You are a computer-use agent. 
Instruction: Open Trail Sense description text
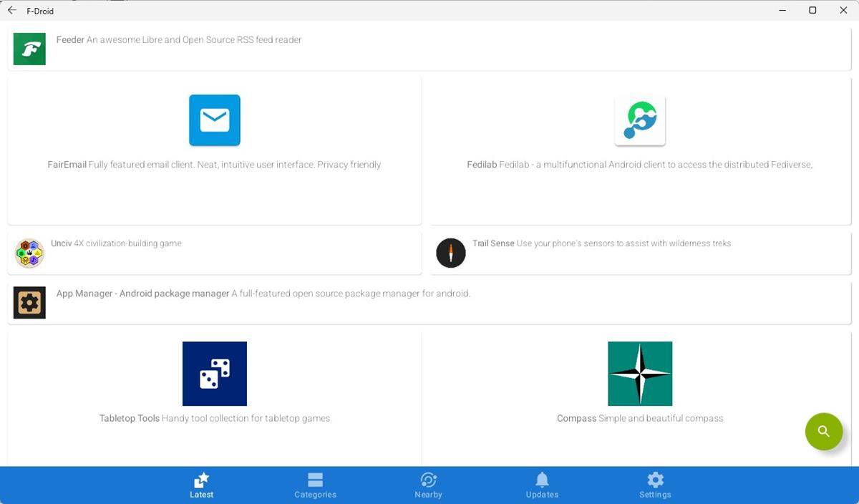coord(623,243)
